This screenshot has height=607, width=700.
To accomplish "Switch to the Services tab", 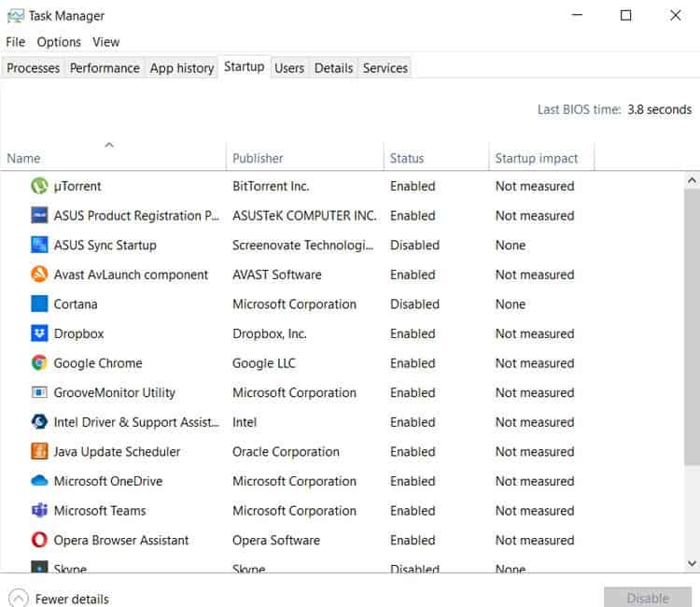I will 385,68.
